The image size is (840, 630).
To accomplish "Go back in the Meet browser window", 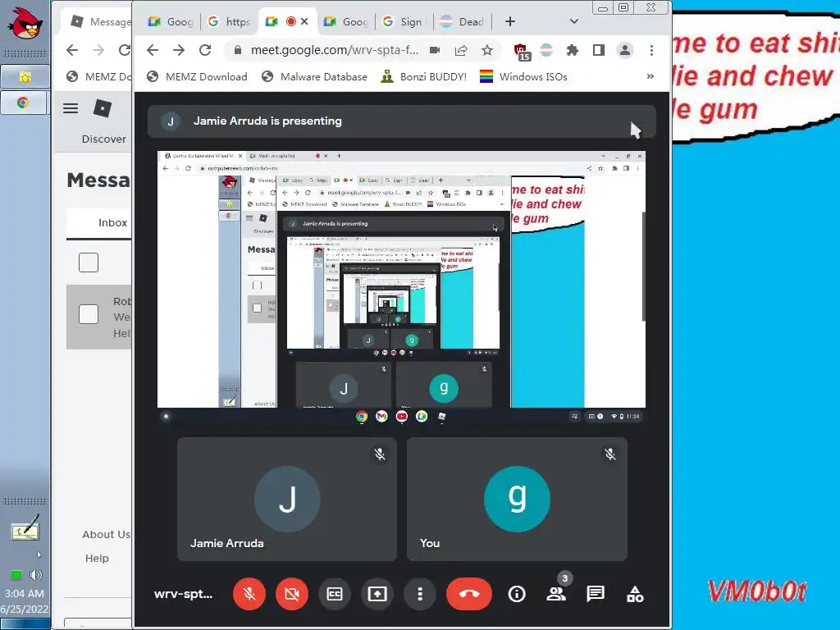I will [x=153, y=50].
